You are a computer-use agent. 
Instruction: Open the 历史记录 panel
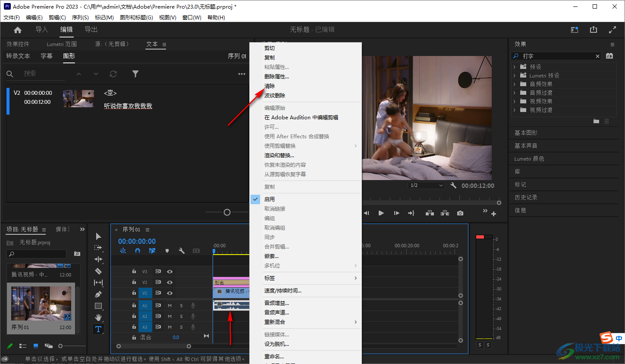(x=526, y=197)
